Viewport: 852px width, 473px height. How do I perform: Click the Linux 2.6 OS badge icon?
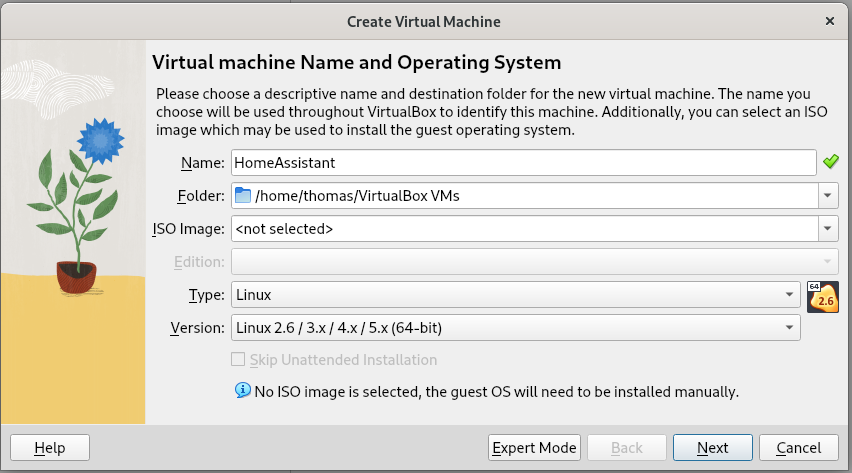tap(822, 297)
